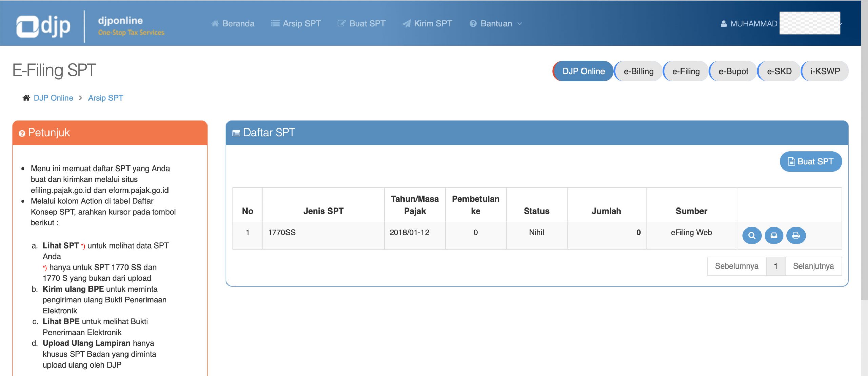Open Beranda in the top navigation
The image size is (868, 376).
233,24
